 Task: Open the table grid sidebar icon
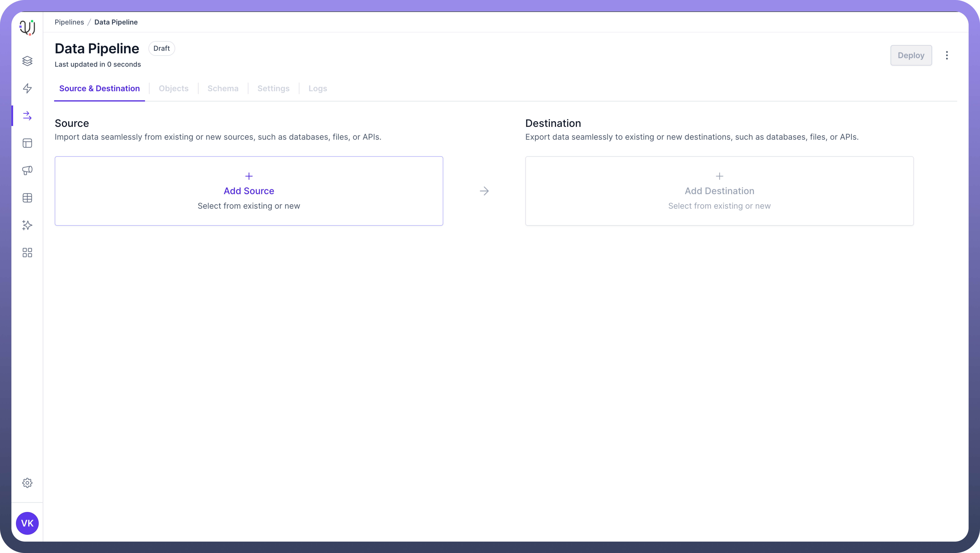pos(27,198)
